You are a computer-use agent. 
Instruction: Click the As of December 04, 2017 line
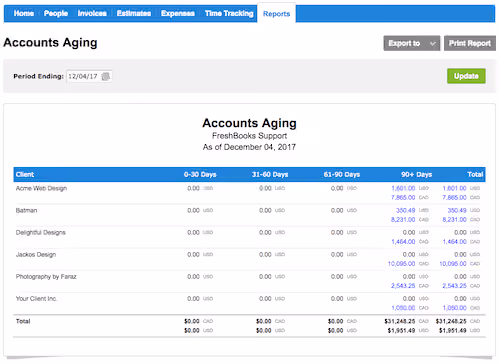pyautogui.click(x=249, y=147)
